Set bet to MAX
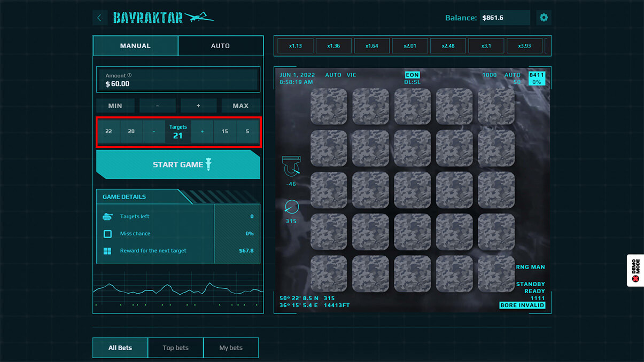This screenshot has width=644, height=362. coord(240,106)
